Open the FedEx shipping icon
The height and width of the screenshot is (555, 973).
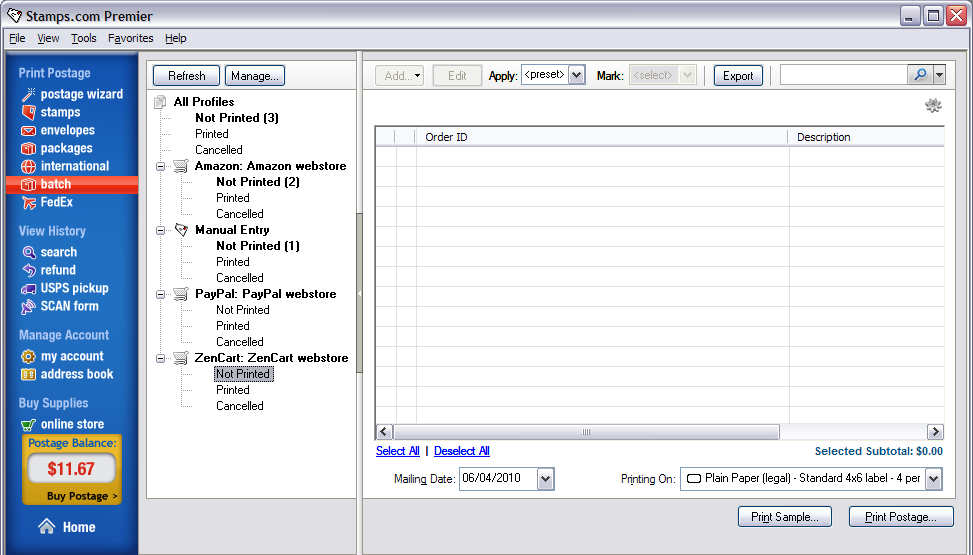[29, 202]
